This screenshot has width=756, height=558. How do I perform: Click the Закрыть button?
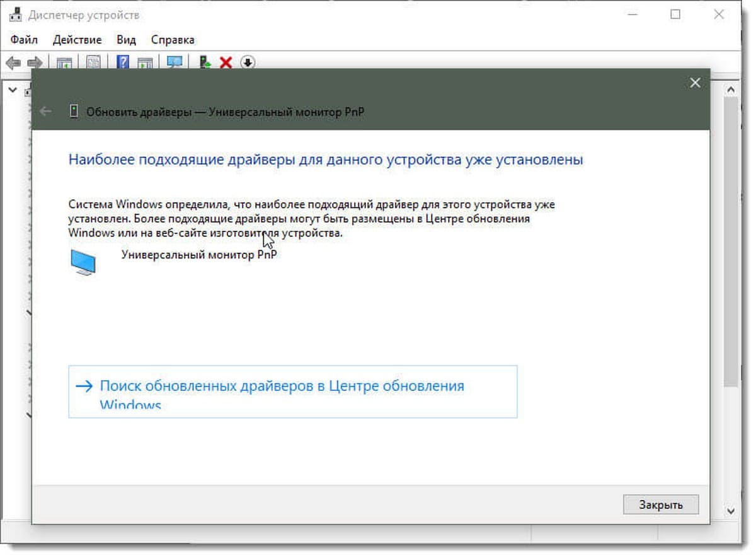click(661, 504)
